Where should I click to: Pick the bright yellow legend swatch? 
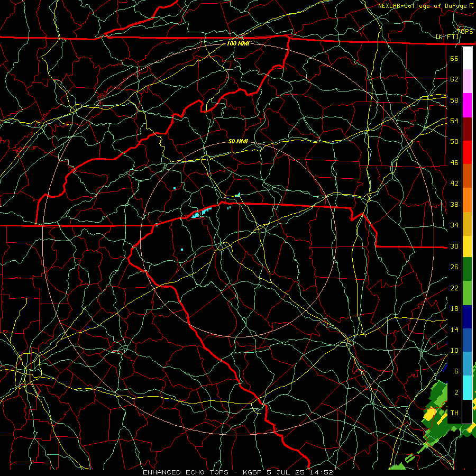467,246
